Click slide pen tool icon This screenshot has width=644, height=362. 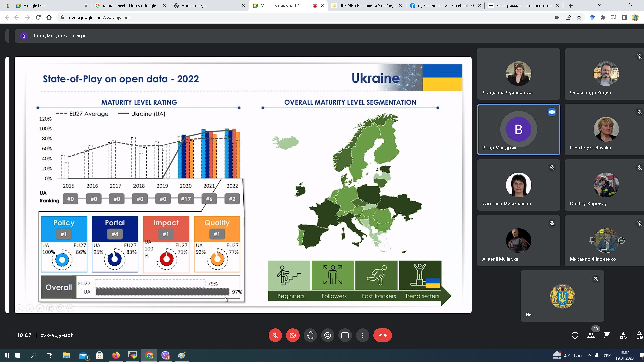point(40,308)
